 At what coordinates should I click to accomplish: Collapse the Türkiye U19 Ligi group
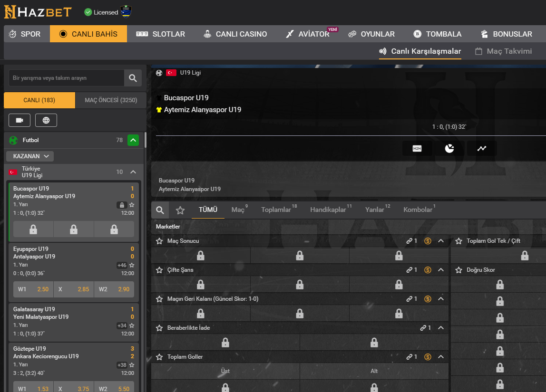point(133,172)
